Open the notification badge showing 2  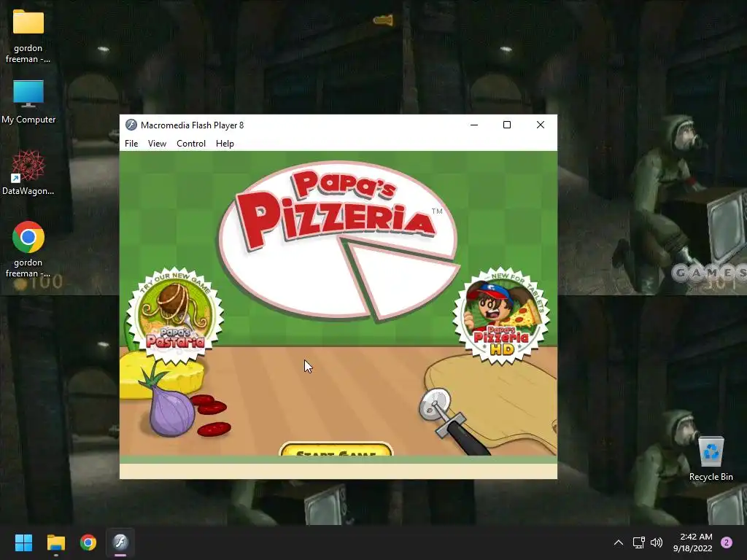click(727, 542)
